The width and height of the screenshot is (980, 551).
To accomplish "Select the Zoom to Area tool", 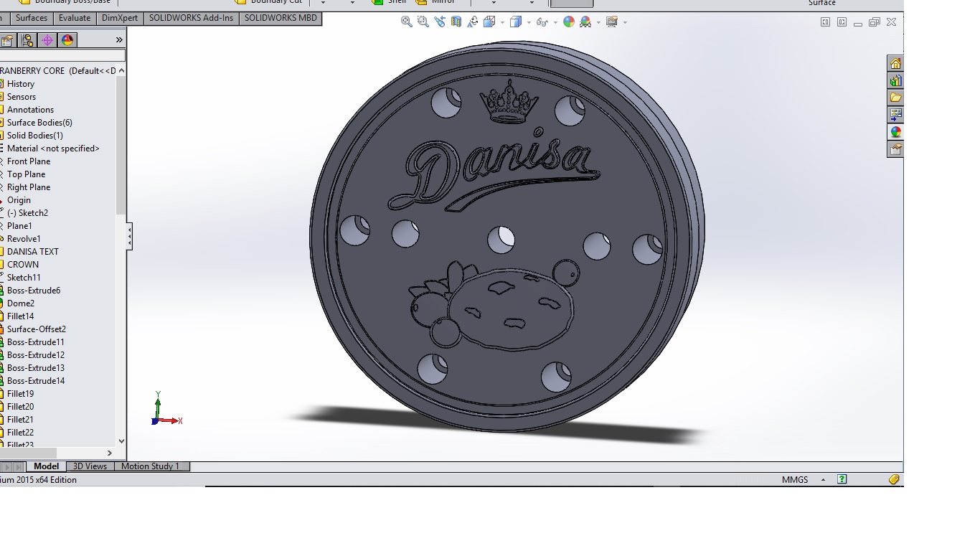I will click(x=423, y=22).
